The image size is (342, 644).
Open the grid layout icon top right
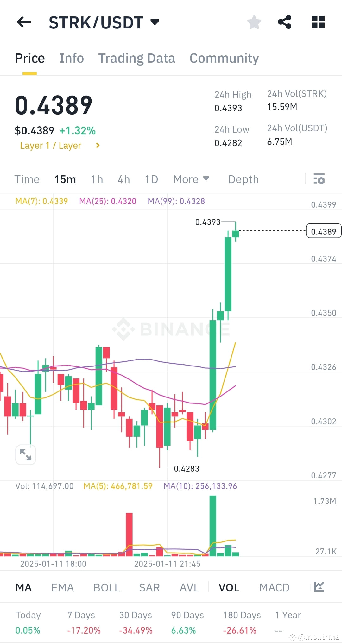point(318,22)
